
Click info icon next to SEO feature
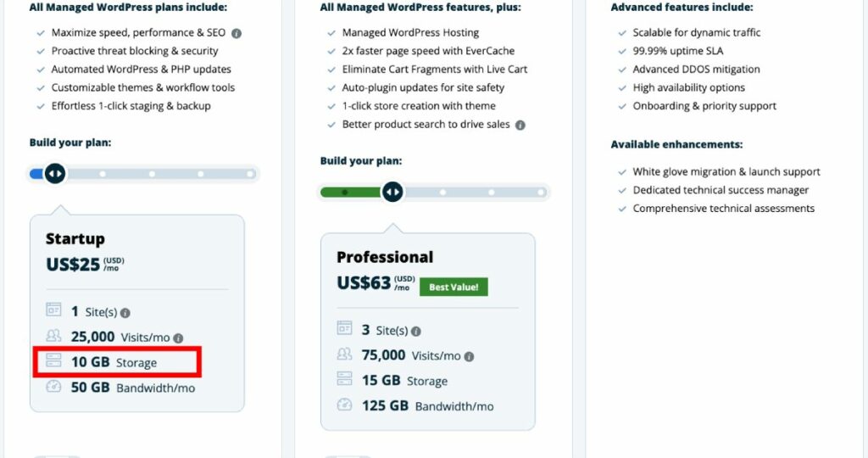pyautogui.click(x=236, y=34)
